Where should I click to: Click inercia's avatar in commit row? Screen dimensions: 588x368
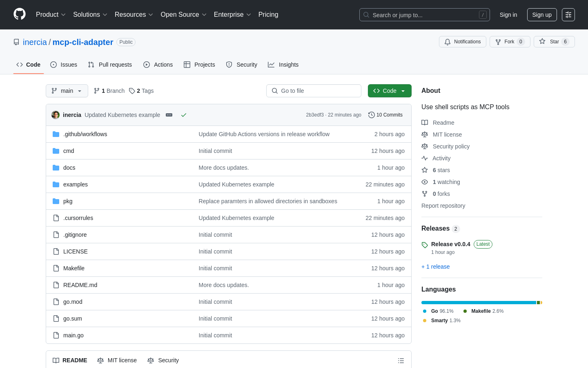[56, 115]
